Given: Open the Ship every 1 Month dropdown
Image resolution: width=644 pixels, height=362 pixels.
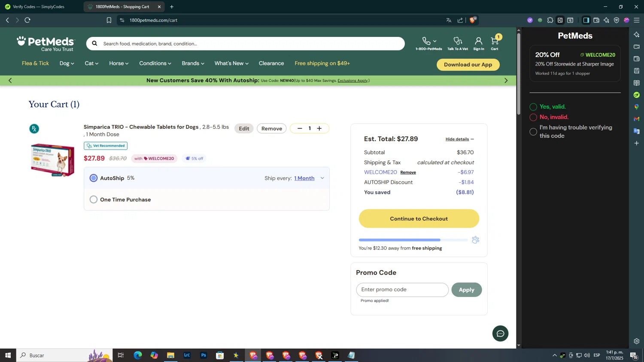Looking at the screenshot, I should [x=309, y=178].
